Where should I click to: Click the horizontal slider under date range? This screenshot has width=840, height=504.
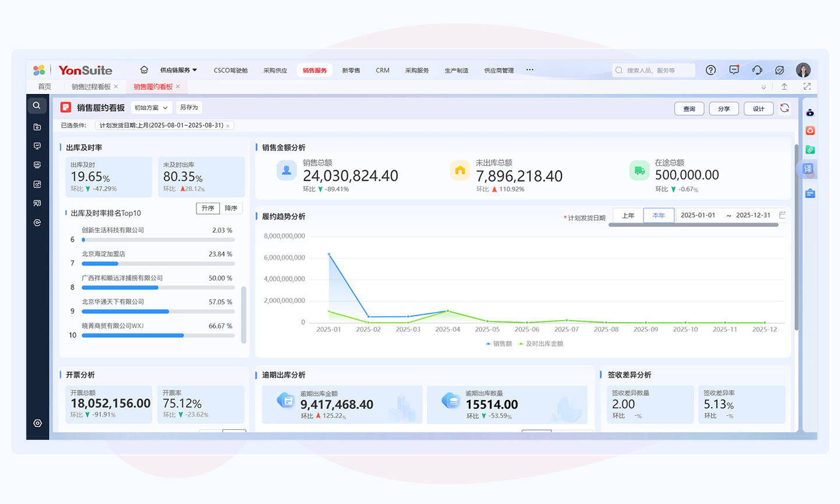click(693, 225)
